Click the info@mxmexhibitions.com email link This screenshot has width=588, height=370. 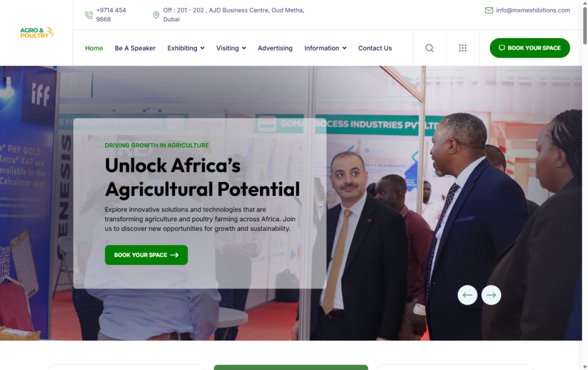coord(533,10)
